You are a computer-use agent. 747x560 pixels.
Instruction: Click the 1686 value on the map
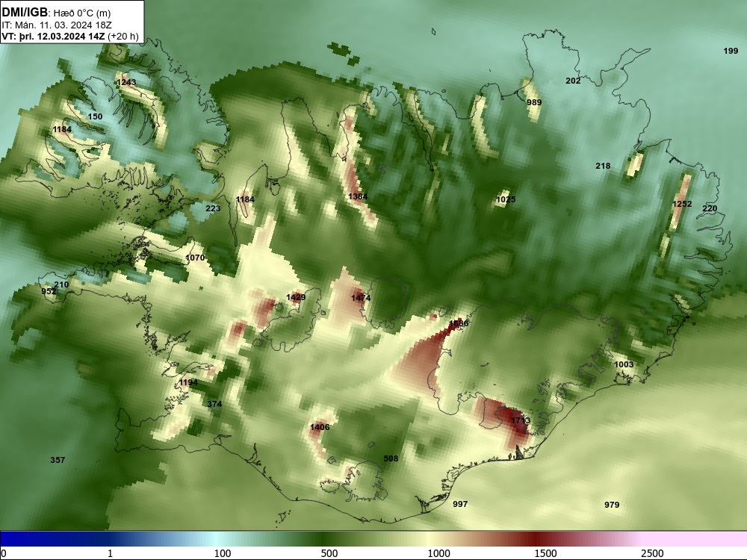(x=459, y=323)
